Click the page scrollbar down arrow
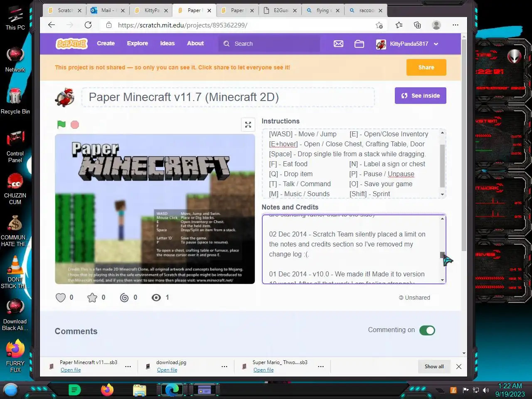532x399 pixels. [x=464, y=353]
